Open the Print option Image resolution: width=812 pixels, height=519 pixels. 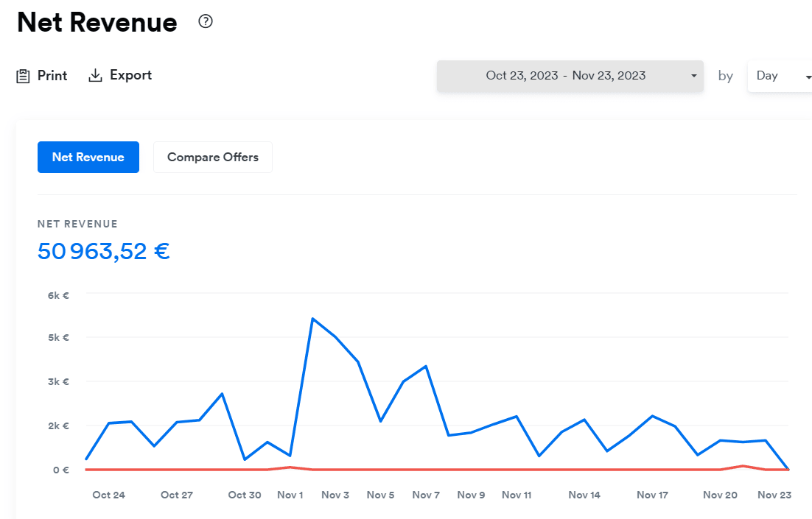41,76
